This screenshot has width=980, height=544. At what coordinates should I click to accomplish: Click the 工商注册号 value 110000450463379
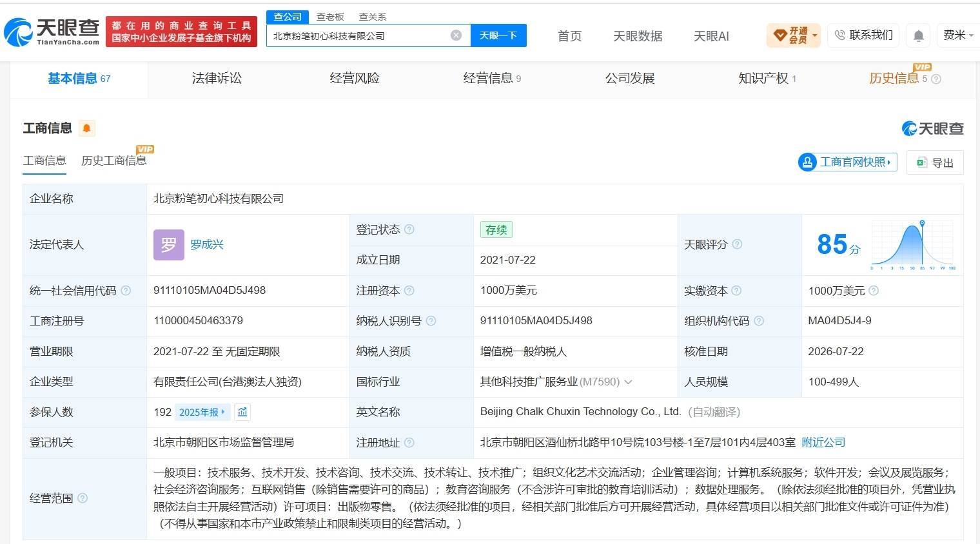(x=199, y=321)
